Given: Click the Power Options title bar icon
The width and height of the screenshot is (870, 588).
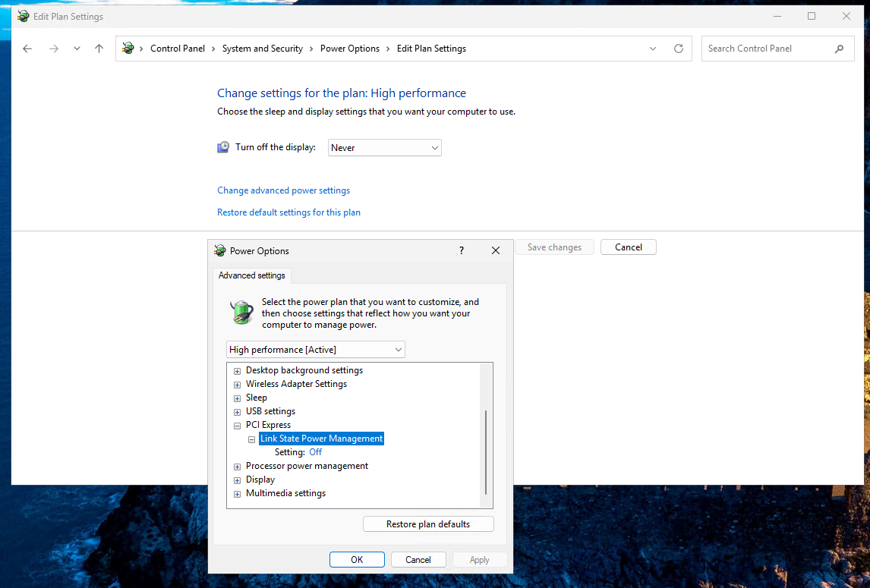Looking at the screenshot, I should [220, 250].
